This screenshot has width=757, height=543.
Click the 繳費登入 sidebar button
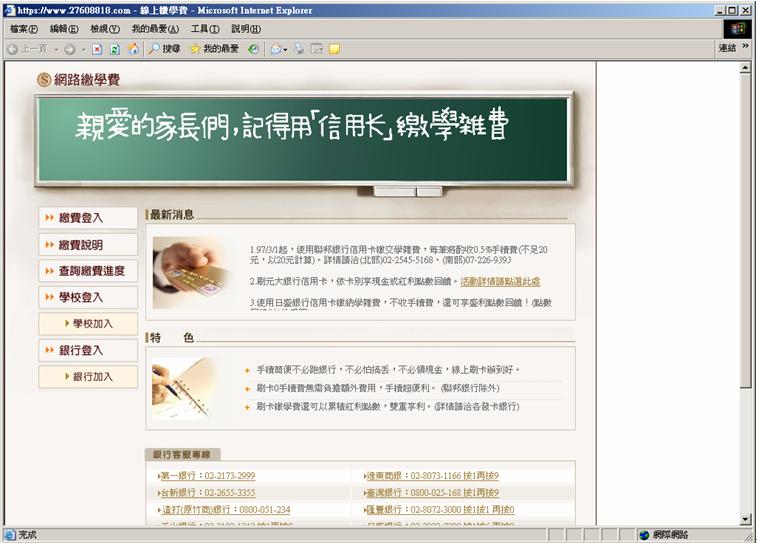[88, 218]
